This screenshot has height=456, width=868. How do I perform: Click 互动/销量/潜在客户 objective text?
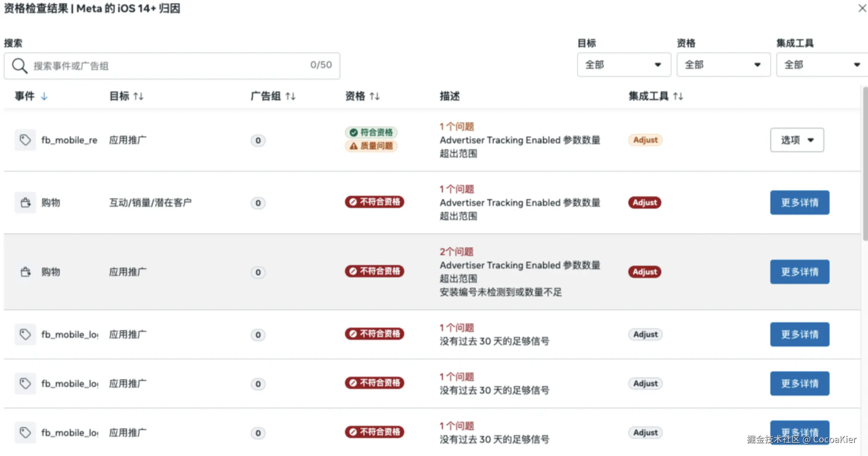pyautogui.click(x=150, y=203)
